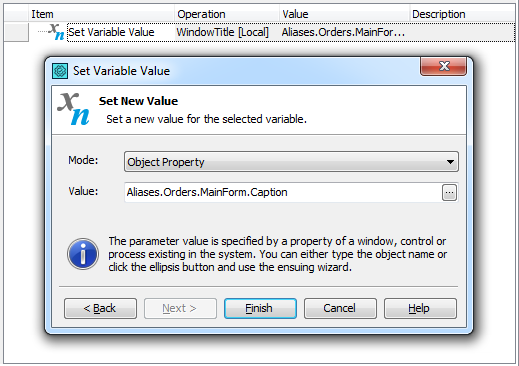Click the Finish button
This screenshot has width=519, height=366.
pos(260,308)
